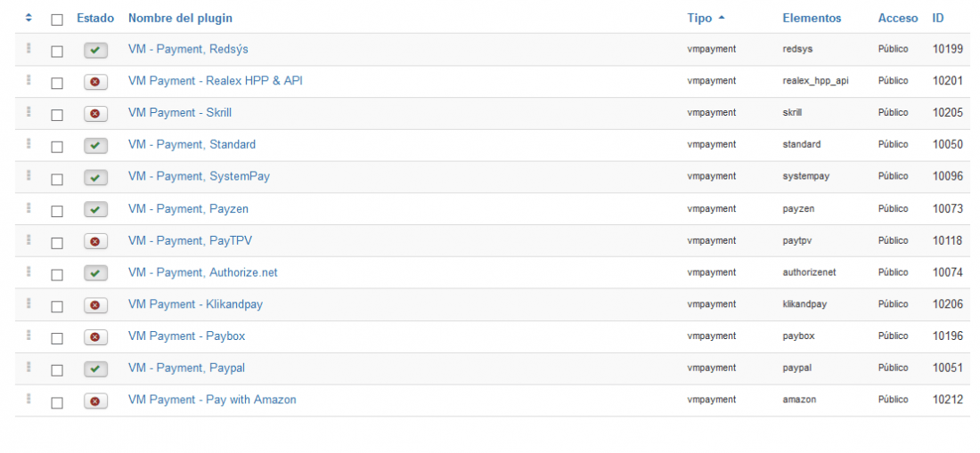
Task: Sort by the Elementos column header
Action: click(812, 18)
